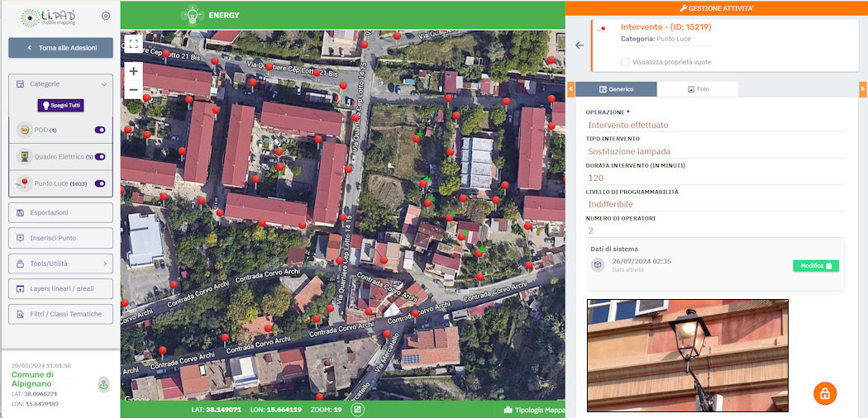Toggle the POD layer switch

[100, 130]
